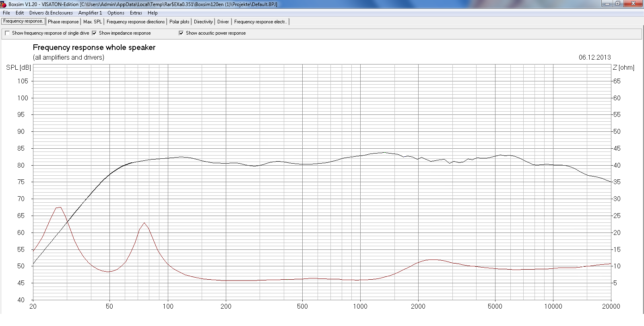Image resolution: width=644 pixels, height=326 pixels.
Task: Open the Extras menu
Action: (136, 13)
